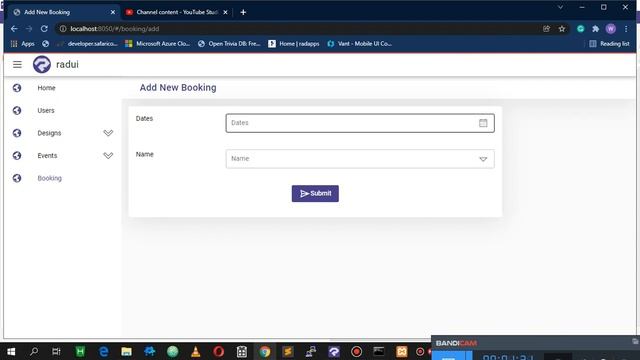The width and height of the screenshot is (640, 360).
Task: Go to Home in the sidebar
Action: pyautogui.click(x=46, y=88)
